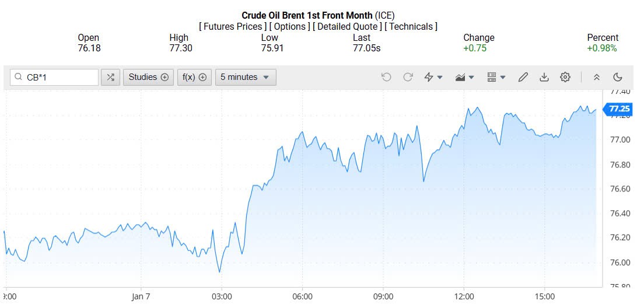Click the f(x) expression button
The height and width of the screenshot is (304, 644).
(195, 77)
